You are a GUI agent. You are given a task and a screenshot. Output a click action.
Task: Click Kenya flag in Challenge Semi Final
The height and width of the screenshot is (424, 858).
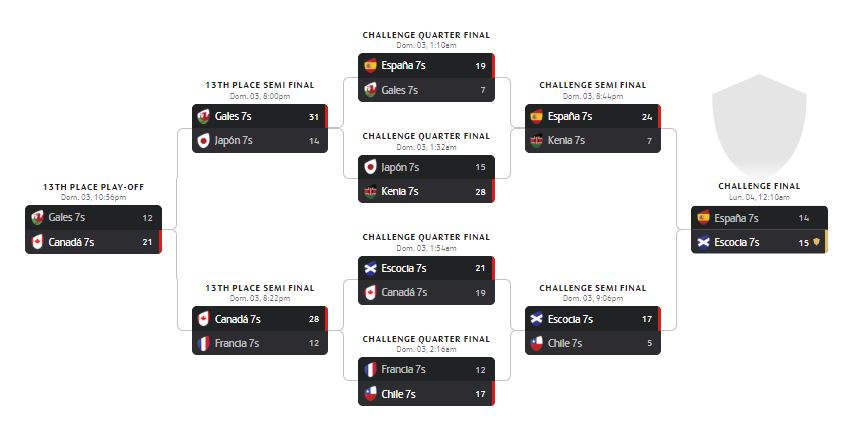coord(537,140)
